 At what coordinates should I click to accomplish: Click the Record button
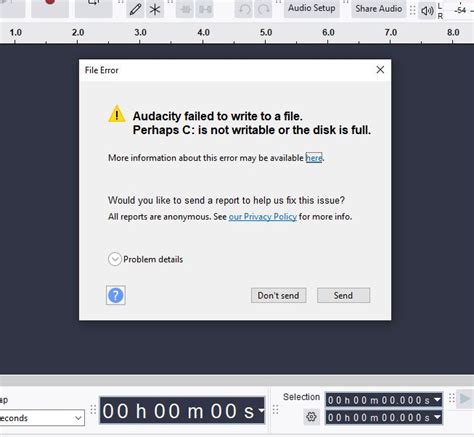click(x=50, y=7)
